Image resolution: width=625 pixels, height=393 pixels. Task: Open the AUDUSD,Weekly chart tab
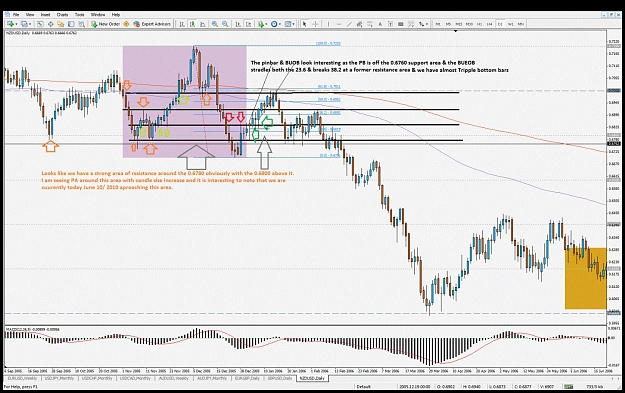[173, 378]
